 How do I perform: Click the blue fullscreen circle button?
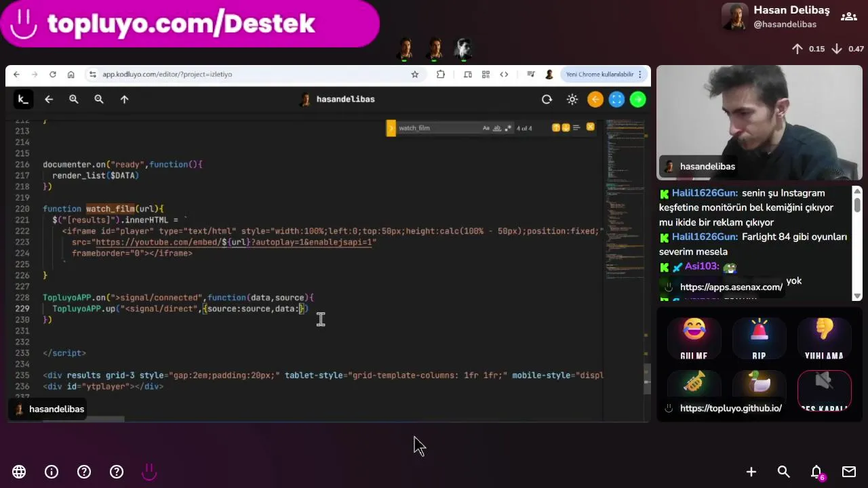(x=616, y=100)
